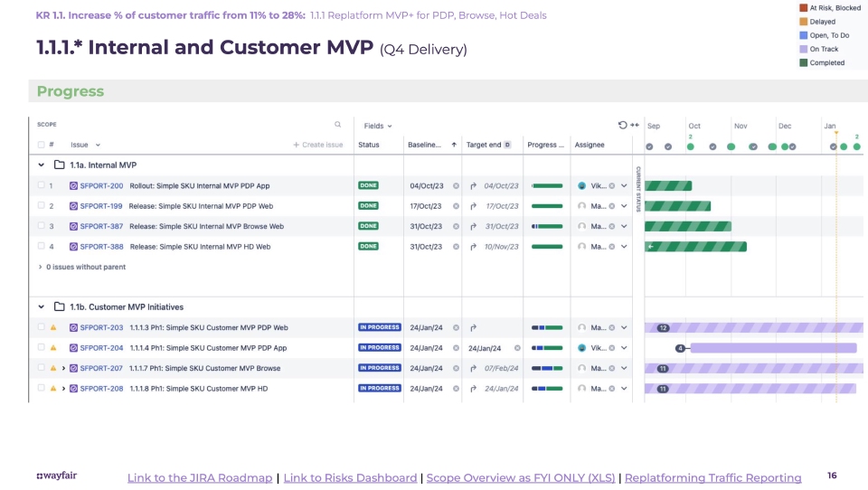Open the Fields dropdown
868x490 pixels.
click(x=378, y=126)
